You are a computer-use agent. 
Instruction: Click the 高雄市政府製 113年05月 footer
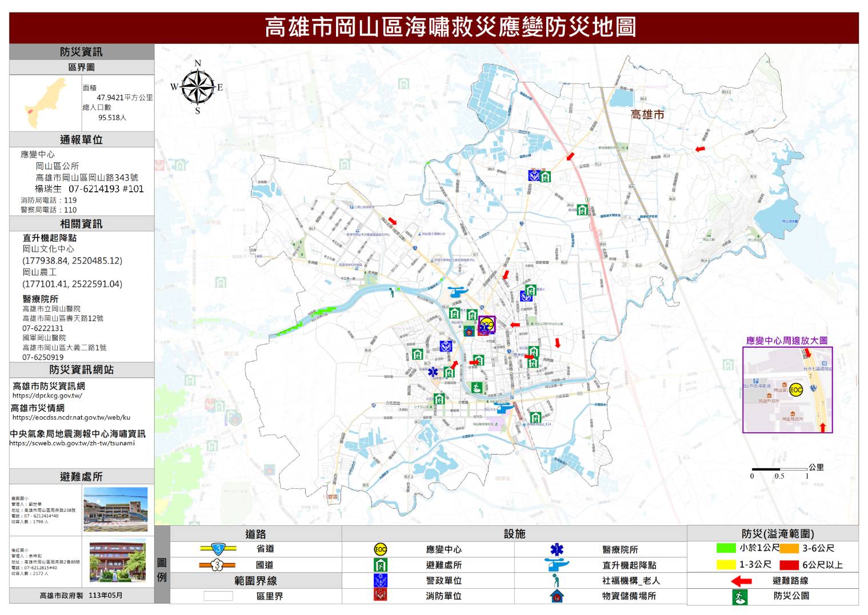pyautogui.click(x=81, y=596)
